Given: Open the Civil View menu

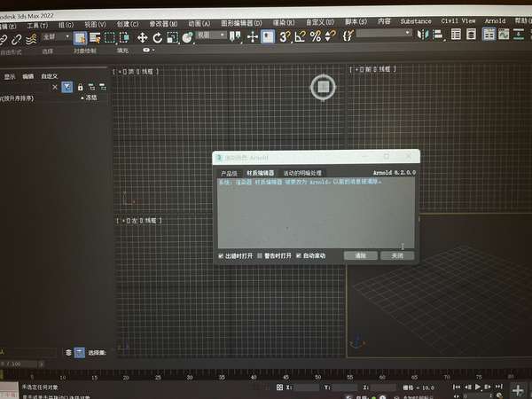Looking at the screenshot, I should (458, 21).
